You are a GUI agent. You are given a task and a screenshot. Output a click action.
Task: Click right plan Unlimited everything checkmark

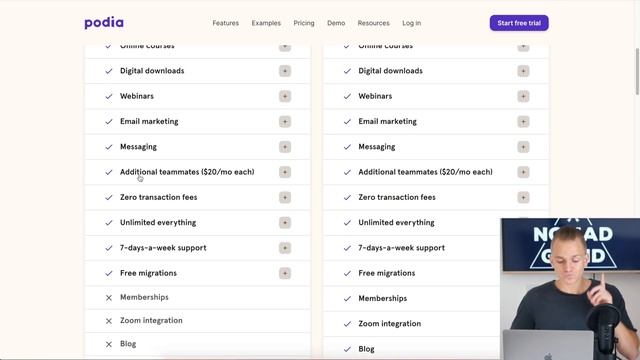coord(347,223)
